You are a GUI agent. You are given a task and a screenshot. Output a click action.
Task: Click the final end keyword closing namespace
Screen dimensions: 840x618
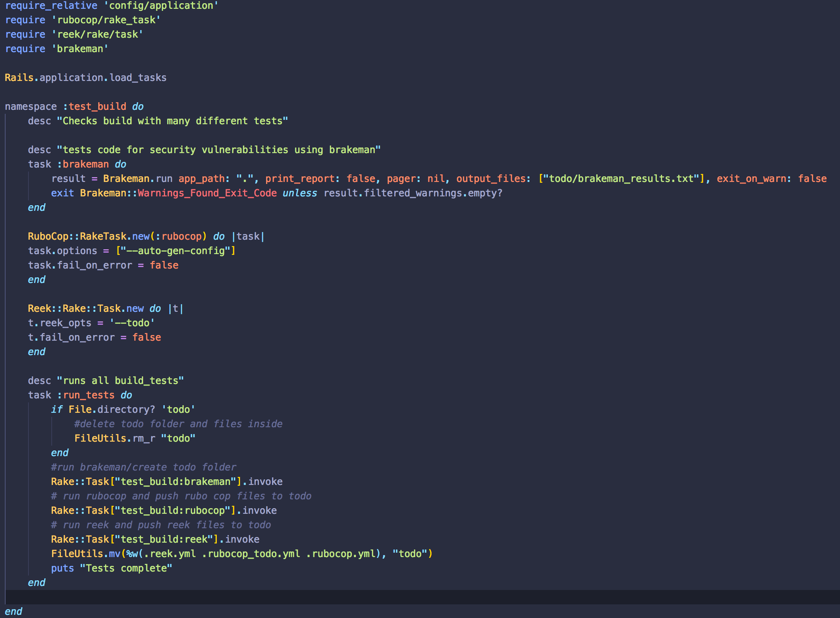(x=14, y=612)
